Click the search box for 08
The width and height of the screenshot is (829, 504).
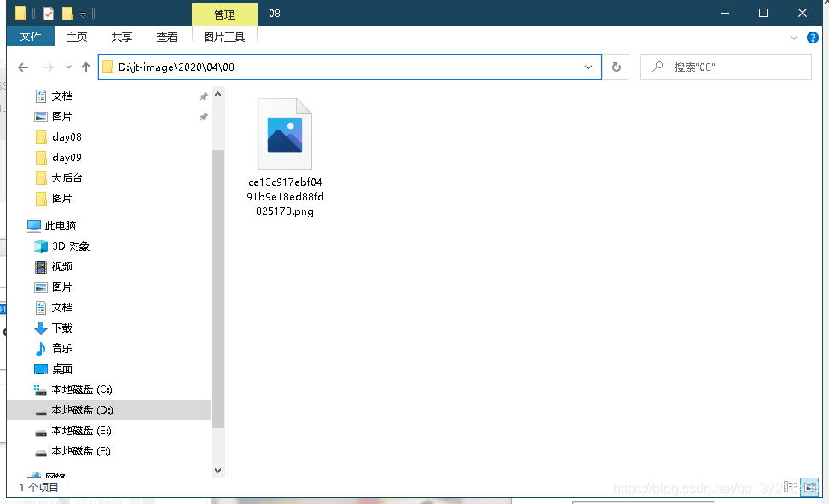point(725,67)
